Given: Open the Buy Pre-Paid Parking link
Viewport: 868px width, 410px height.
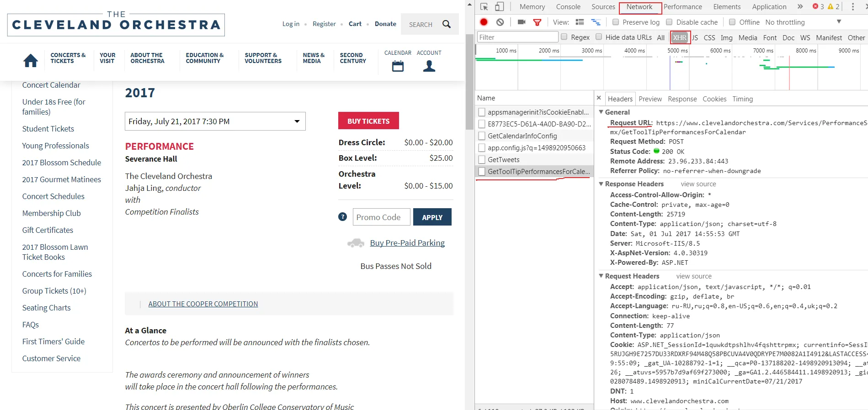Looking at the screenshot, I should pos(407,243).
